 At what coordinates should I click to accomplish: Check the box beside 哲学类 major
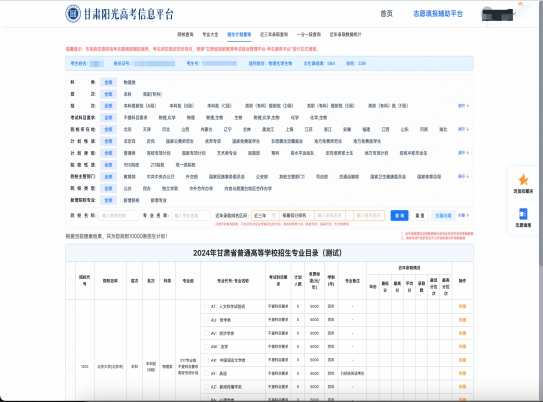pos(206,320)
